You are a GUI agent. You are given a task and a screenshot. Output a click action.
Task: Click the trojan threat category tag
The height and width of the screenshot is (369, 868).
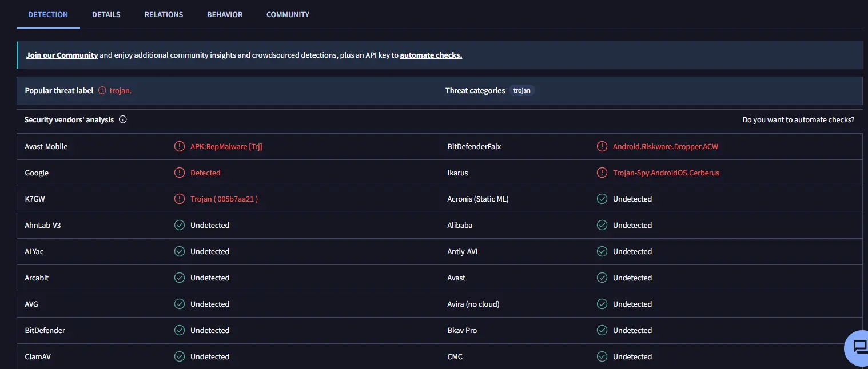coord(522,90)
